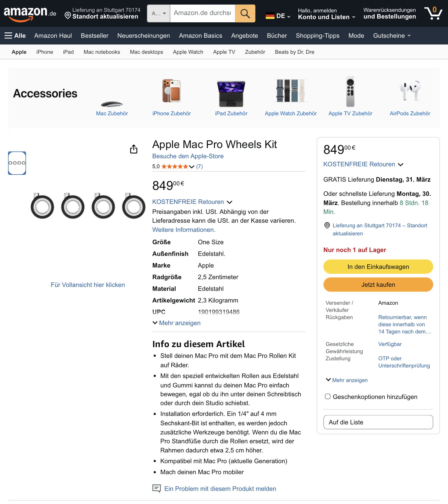Open the star rating dropdown chevron
This screenshot has height=504, width=448.
[x=192, y=167]
